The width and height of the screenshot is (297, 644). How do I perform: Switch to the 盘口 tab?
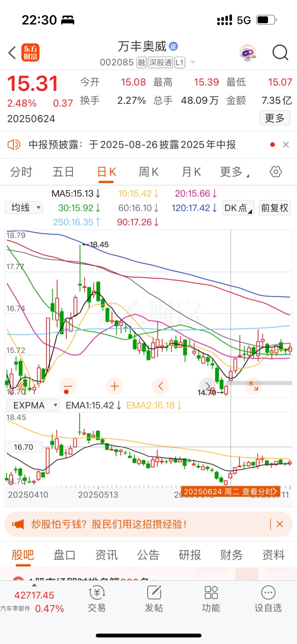64,555
